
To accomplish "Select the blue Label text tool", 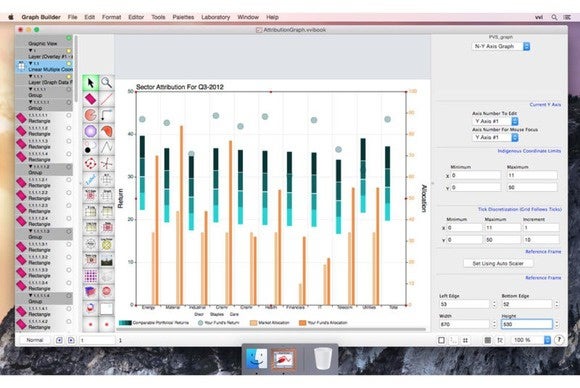I will click(x=91, y=179).
